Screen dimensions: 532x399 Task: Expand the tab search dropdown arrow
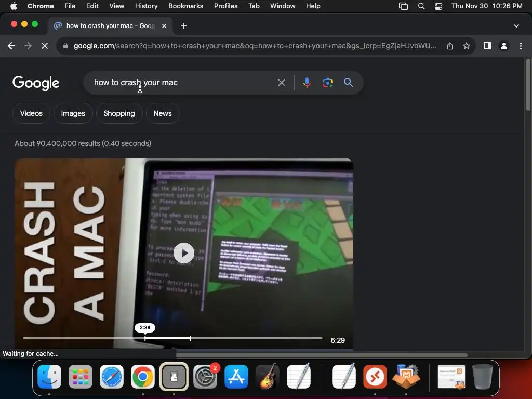(516, 26)
